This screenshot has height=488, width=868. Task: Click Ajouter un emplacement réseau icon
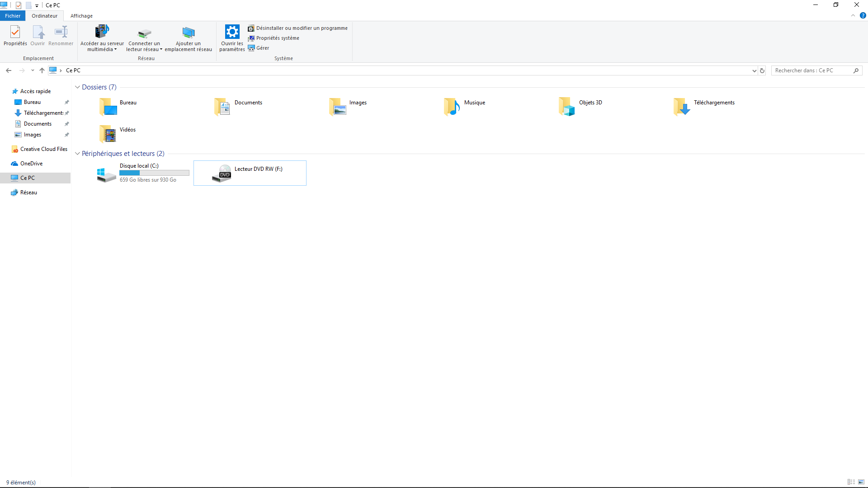(x=188, y=33)
